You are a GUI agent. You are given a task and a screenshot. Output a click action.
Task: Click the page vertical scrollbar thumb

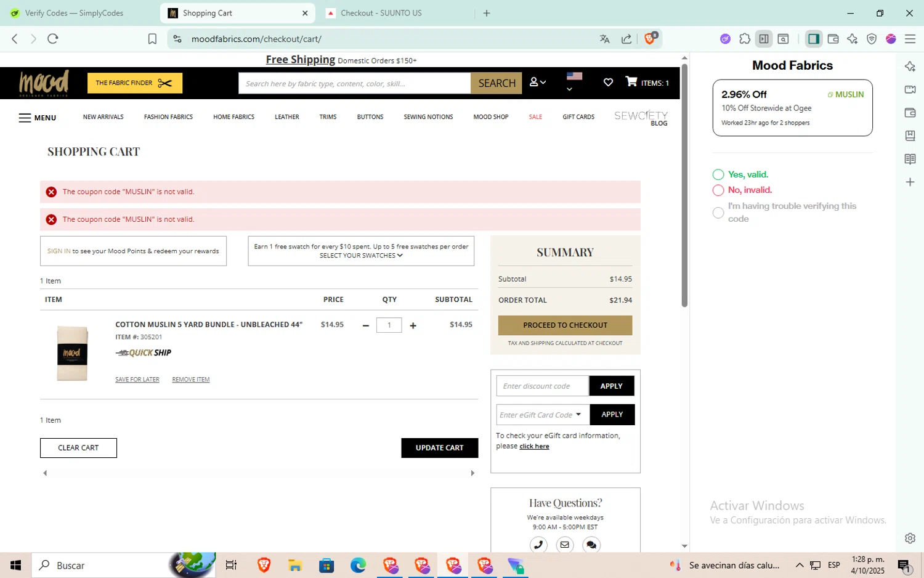(x=684, y=185)
